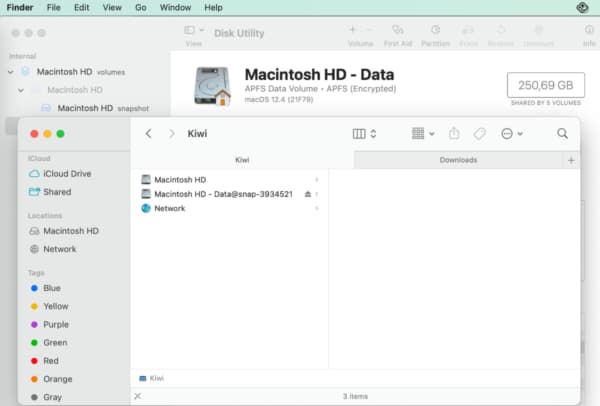Add a new Finder tab with plus

(x=571, y=160)
